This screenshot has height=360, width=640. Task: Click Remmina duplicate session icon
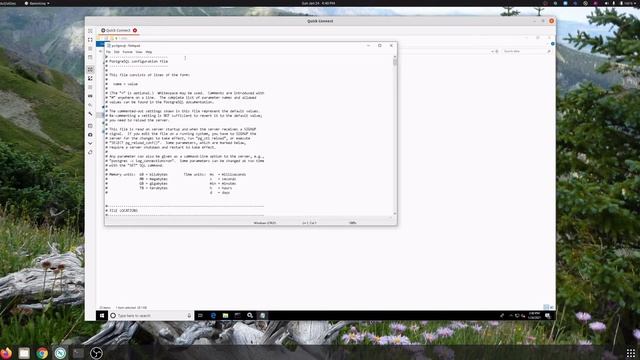pos(90,126)
